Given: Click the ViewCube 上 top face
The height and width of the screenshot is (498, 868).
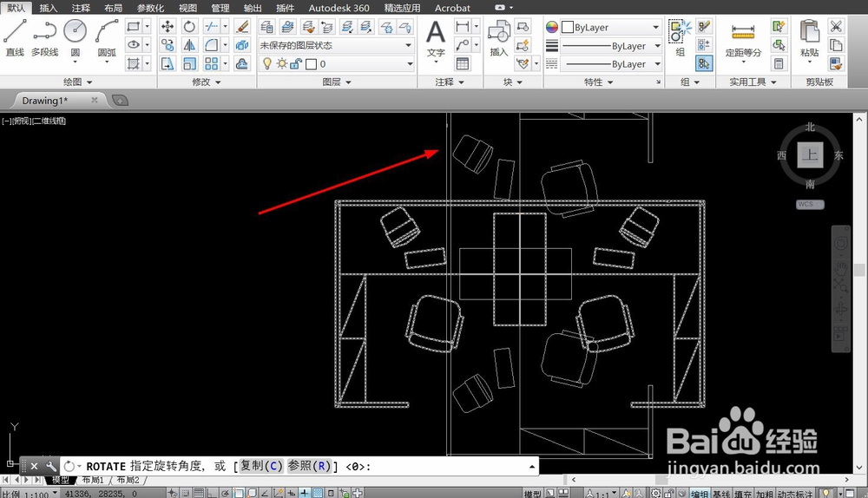Looking at the screenshot, I should [811, 154].
